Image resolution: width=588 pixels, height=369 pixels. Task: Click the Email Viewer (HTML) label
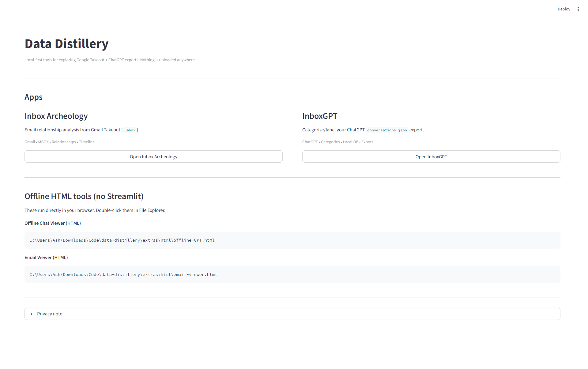click(46, 258)
